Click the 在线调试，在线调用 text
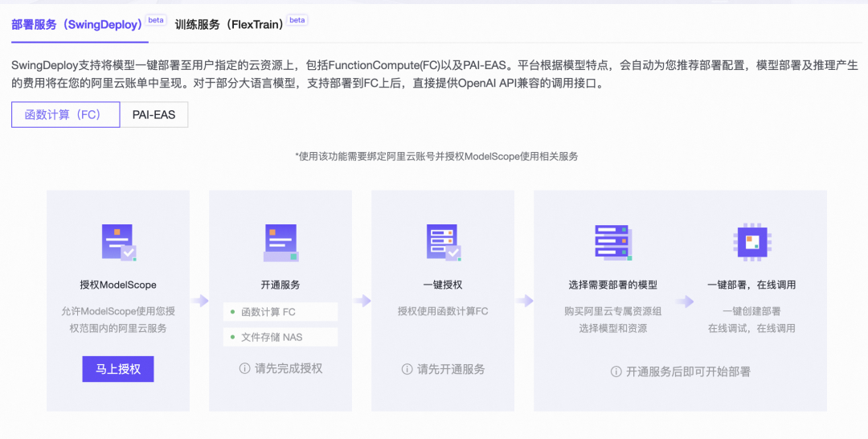Image resolution: width=868 pixels, height=439 pixels. point(751,328)
